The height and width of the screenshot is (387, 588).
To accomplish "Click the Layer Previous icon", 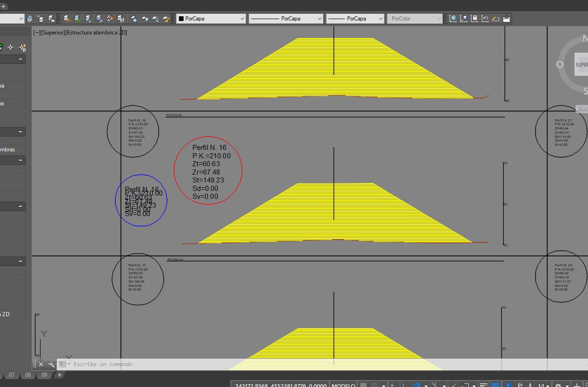I will [x=41, y=19].
